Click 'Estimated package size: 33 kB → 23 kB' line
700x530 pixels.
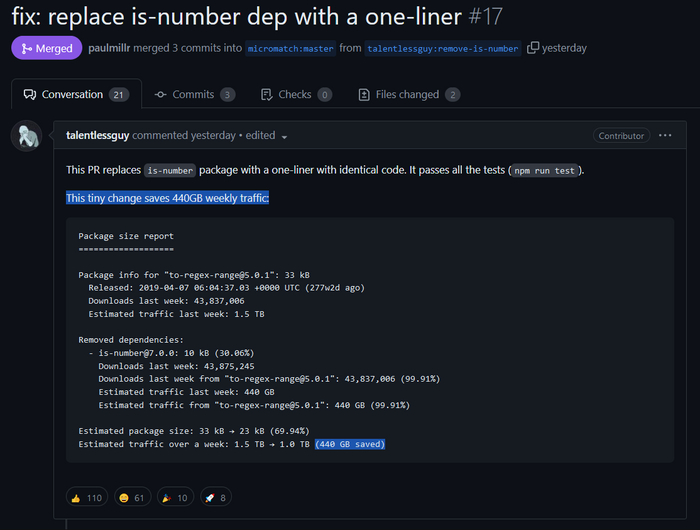coord(194,431)
